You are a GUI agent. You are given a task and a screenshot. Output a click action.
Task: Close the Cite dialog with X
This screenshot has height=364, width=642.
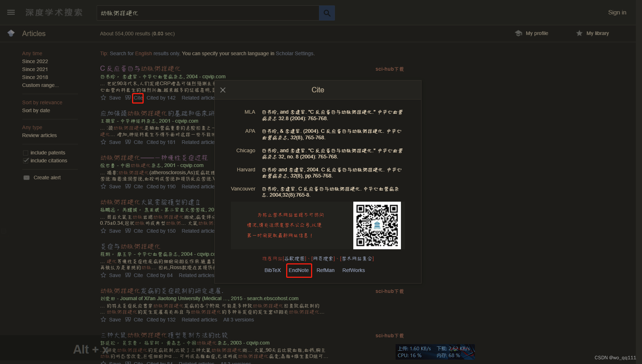223,90
